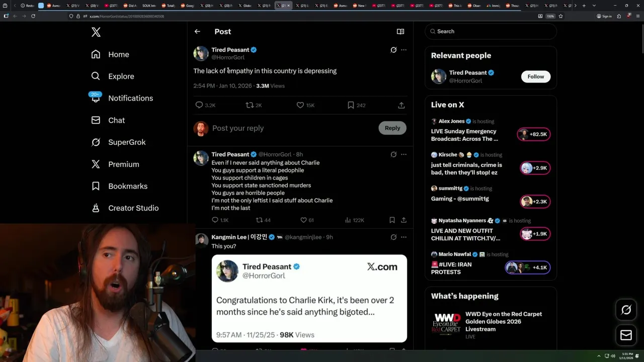The height and width of the screenshot is (362, 644).
Task: Bookmark the main post with 242 bookmarks
Action: click(356, 105)
